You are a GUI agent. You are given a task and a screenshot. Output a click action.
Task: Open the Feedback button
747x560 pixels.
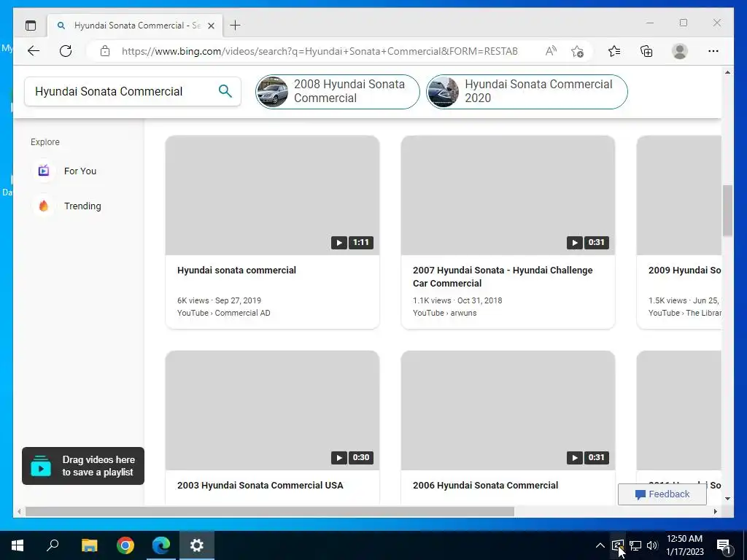[x=662, y=494]
